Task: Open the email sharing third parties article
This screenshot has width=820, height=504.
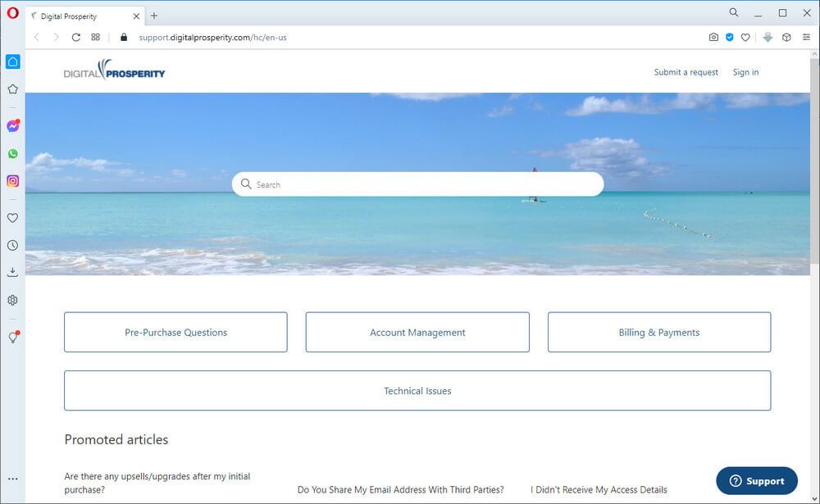Action: point(401,490)
